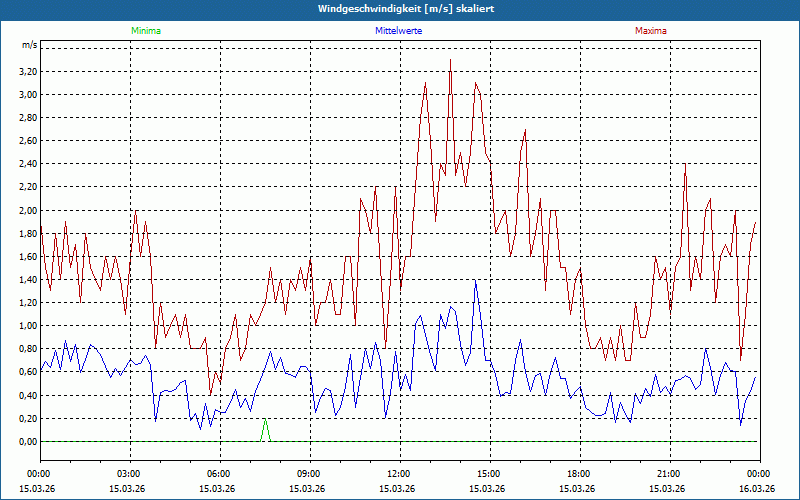Select the green Minima legend label

click(x=146, y=31)
